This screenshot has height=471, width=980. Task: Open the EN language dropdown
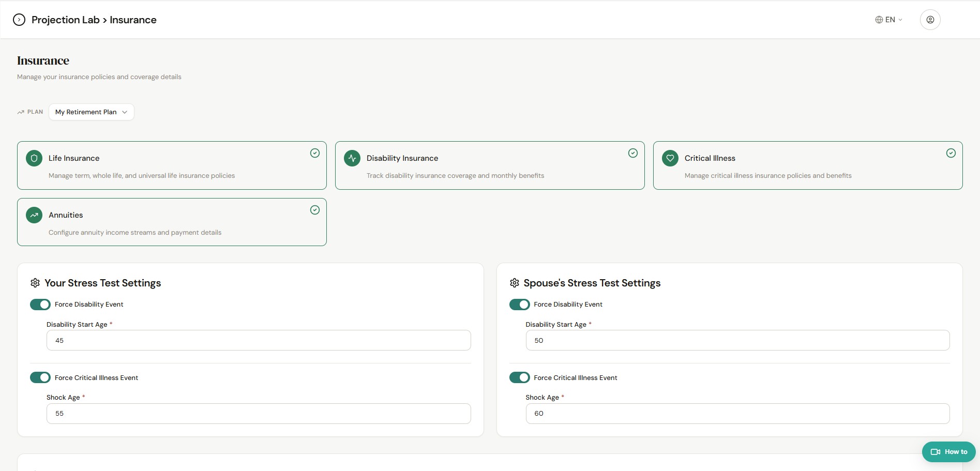(x=889, y=20)
